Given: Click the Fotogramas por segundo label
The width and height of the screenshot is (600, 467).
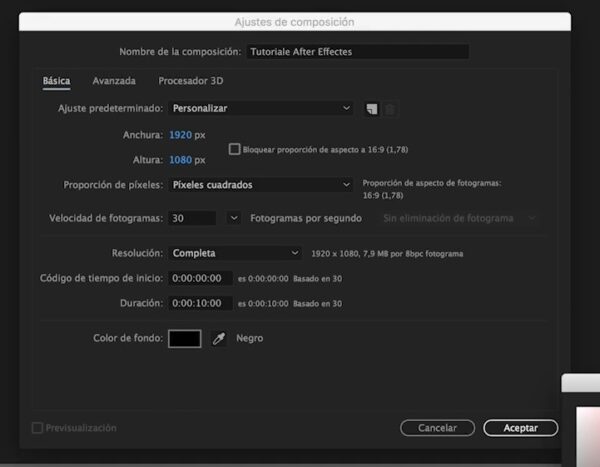Looking at the screenshot, I should click(306, 218).
